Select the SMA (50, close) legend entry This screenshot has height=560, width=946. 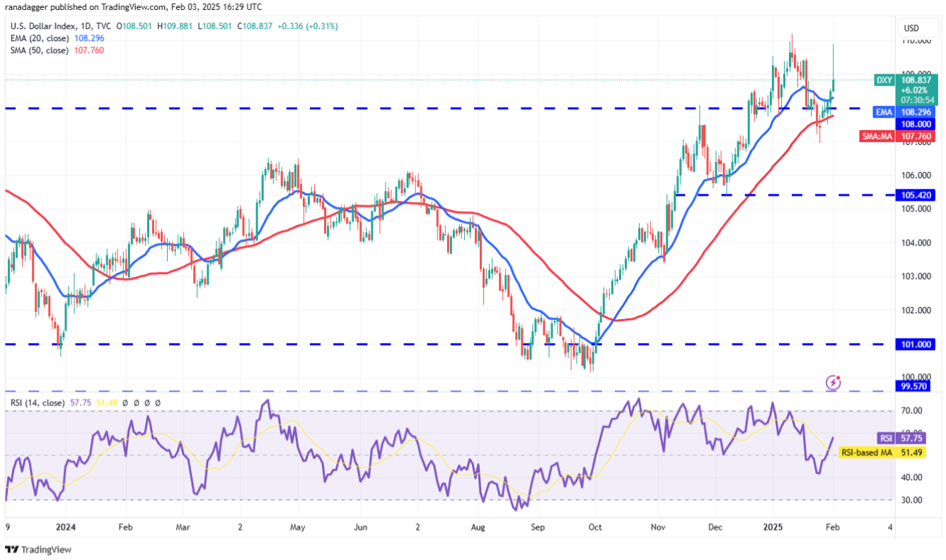[39, 50]
